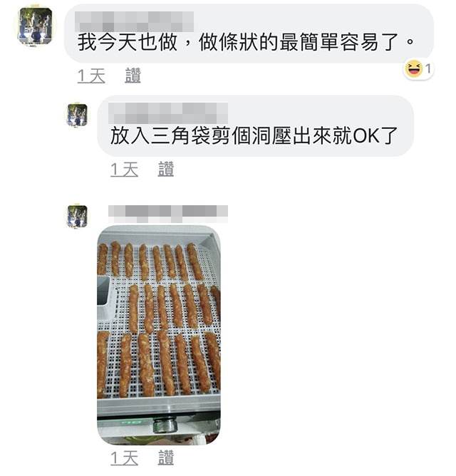Click 讚 below the dehydrator photo

click(x=166, y=457)
